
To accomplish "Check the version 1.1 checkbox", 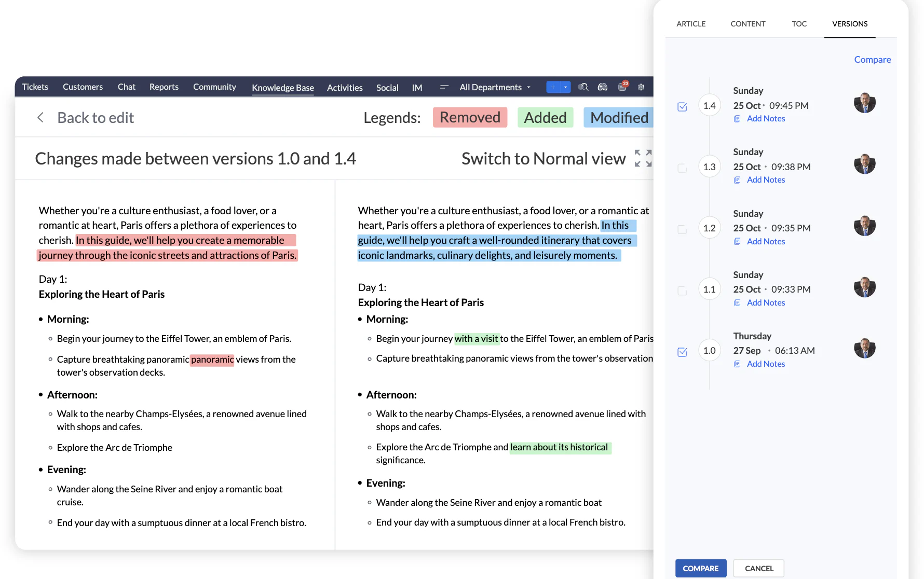I will [682, 291].
